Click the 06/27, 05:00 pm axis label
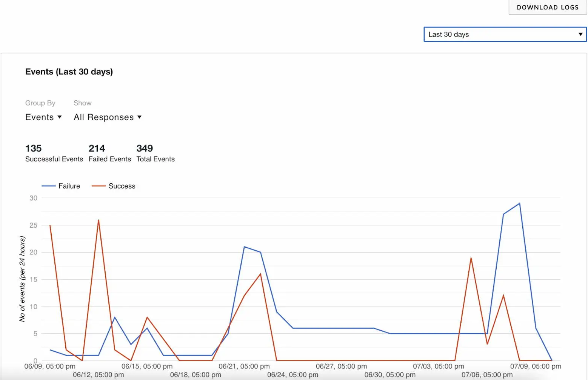This screenshot has width=588, height=380. tap(342, 366)
